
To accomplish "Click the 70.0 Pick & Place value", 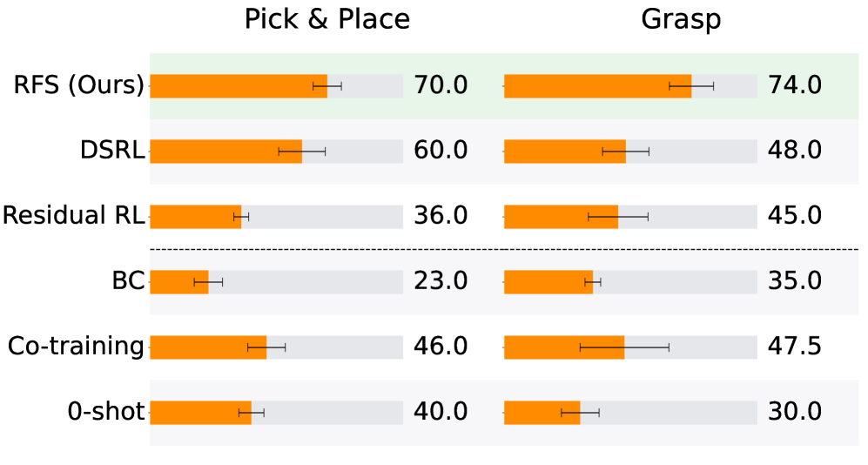I will (441, 85).
